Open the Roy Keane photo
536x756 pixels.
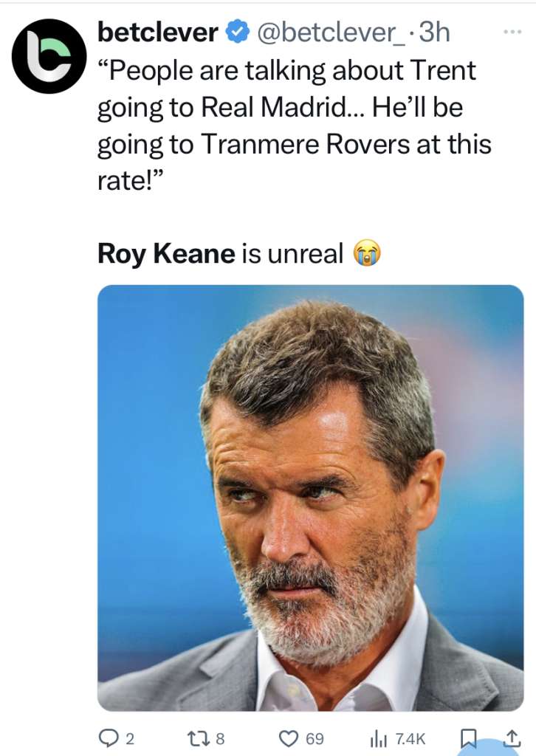point(311,498)
